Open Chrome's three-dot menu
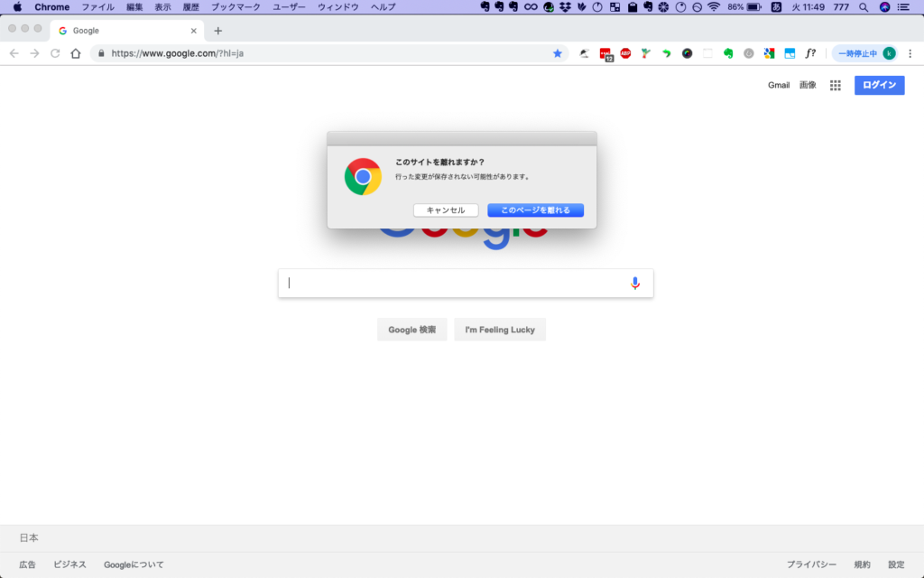This screenshot has width=924, height=578. pyautogui.click(x=910, y=53)
